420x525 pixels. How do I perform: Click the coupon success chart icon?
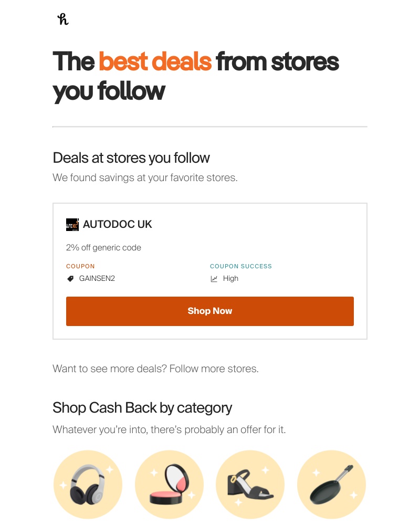pyautogui.click(x=214, y=278)
